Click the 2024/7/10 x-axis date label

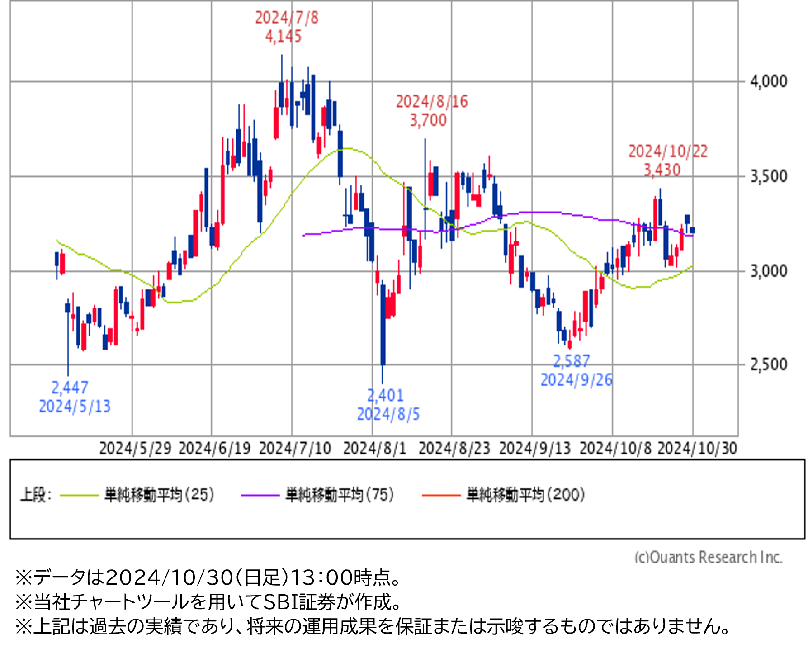pos(295,449)
